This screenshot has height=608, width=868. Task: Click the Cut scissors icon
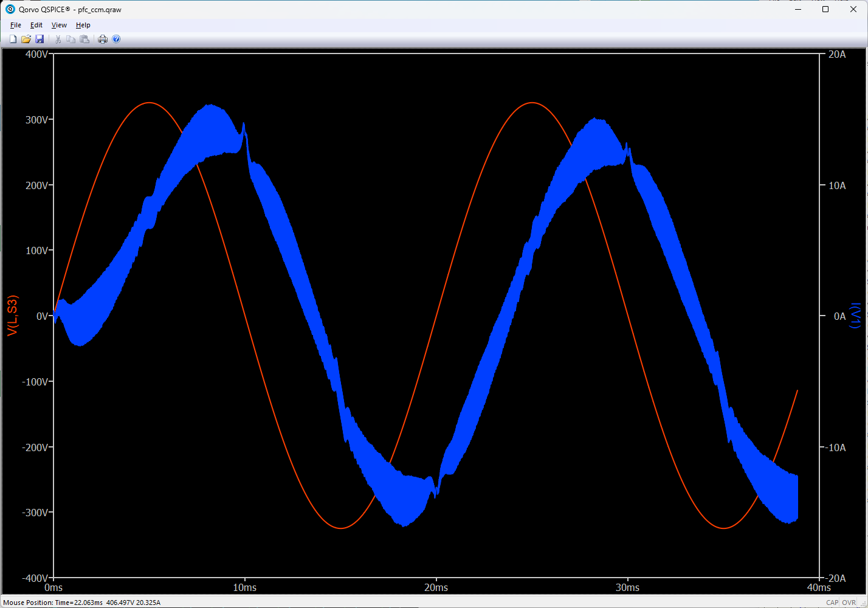point(58,39)
